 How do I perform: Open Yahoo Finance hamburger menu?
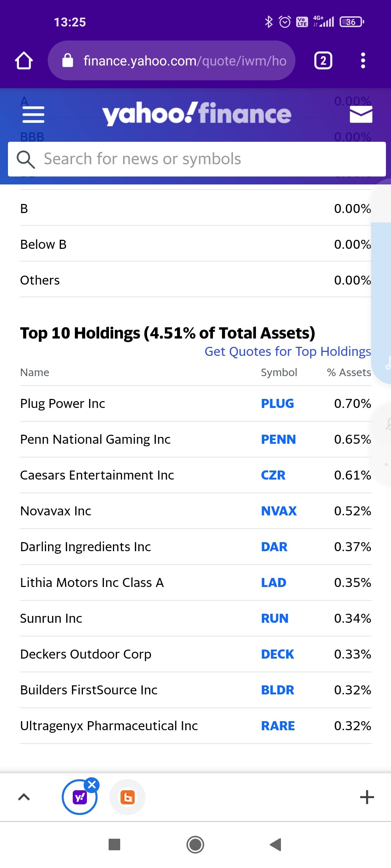click(33, 115)
